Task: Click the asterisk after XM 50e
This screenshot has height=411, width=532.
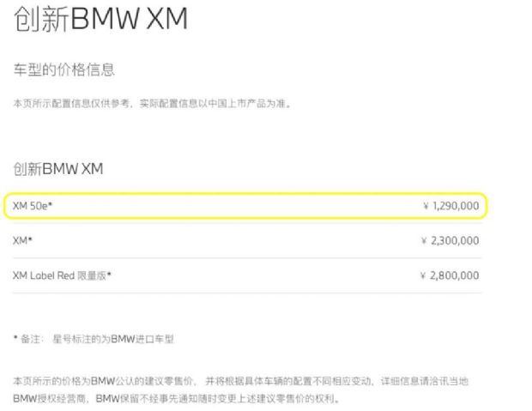Action: point(51,204)
